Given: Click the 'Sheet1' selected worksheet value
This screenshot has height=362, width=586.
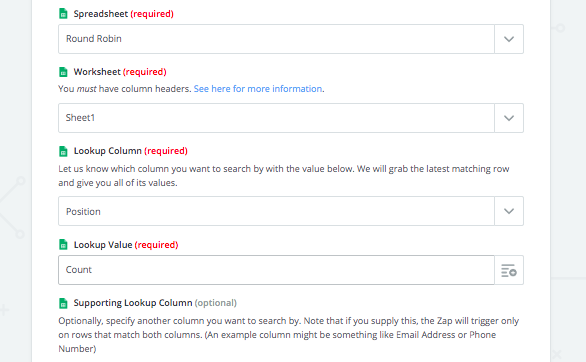Looking at the screenshot, I should 80,118.
